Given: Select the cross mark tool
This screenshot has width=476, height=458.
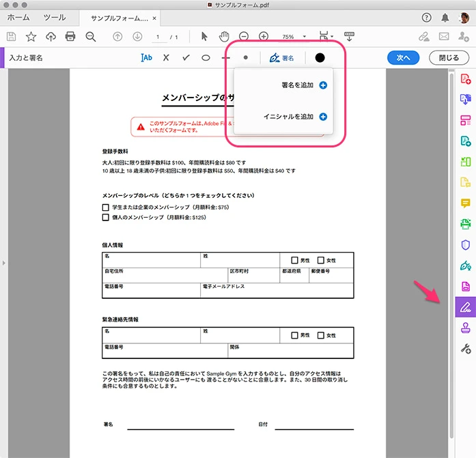Looking at the screenshot, I should (x=166, y=58).
